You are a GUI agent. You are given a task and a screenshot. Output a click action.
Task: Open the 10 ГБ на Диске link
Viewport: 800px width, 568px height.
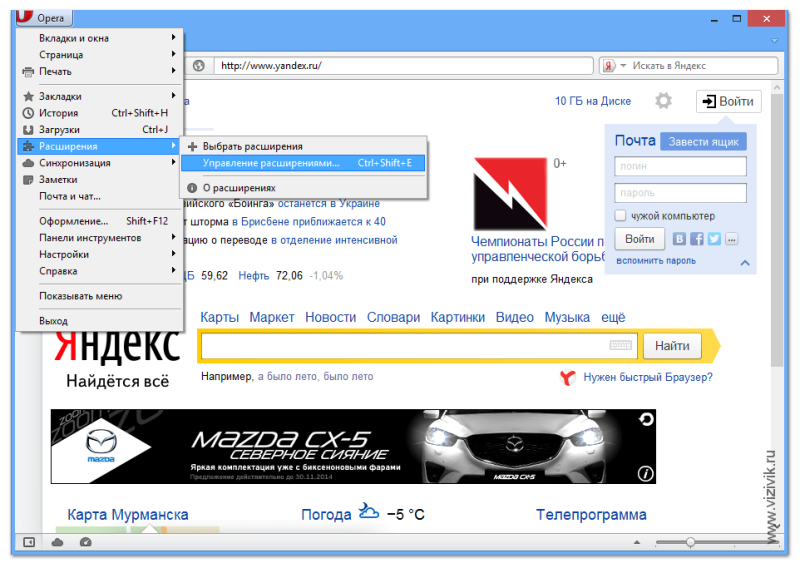[x=593, y=101]
